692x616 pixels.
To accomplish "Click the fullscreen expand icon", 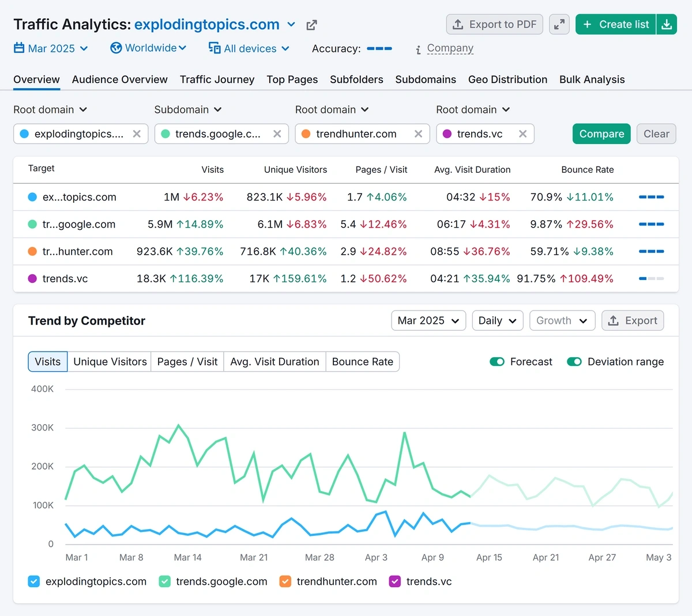I will tap(559, 24).
